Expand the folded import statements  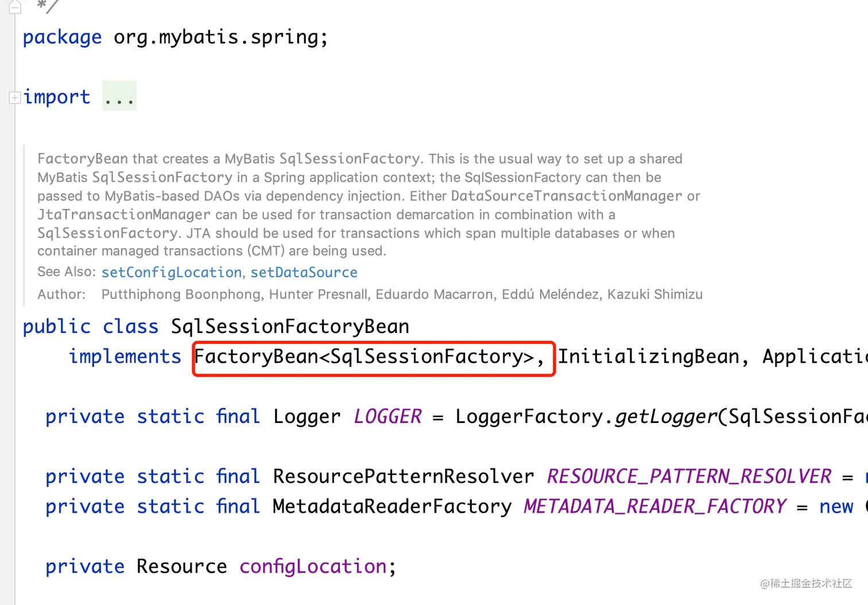[15, 98]
